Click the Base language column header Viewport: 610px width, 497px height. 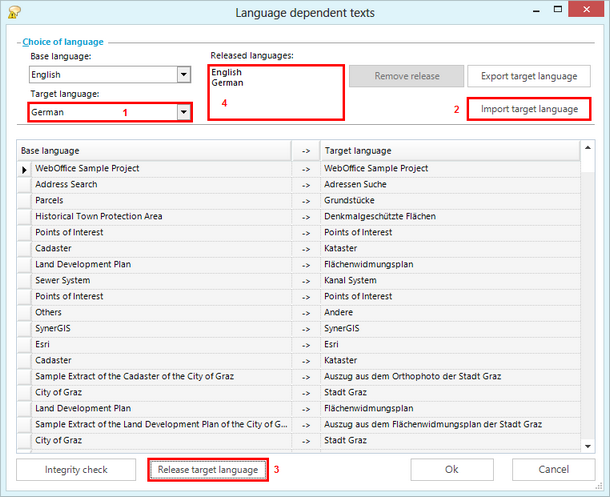click(x=155, y=149)
